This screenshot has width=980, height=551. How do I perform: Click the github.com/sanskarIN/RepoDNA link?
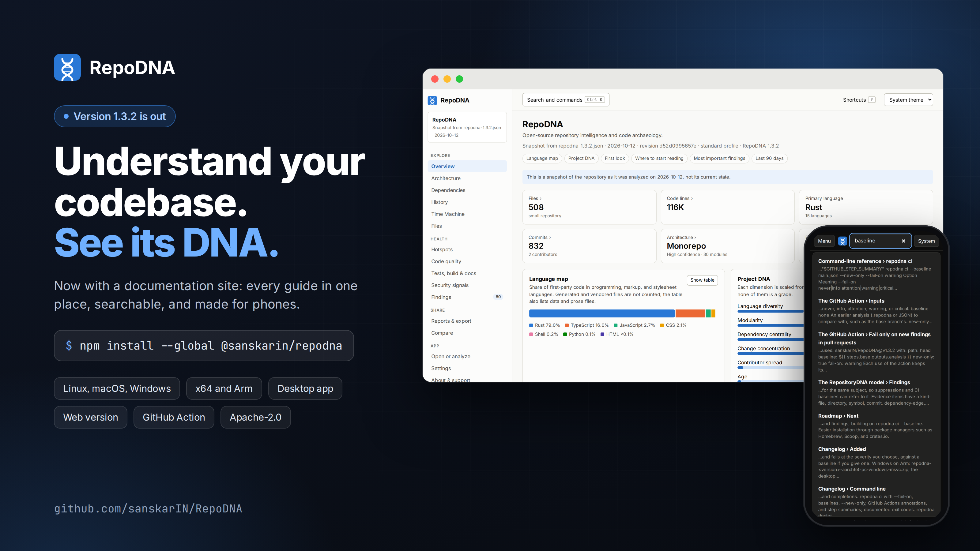point(148,509)
